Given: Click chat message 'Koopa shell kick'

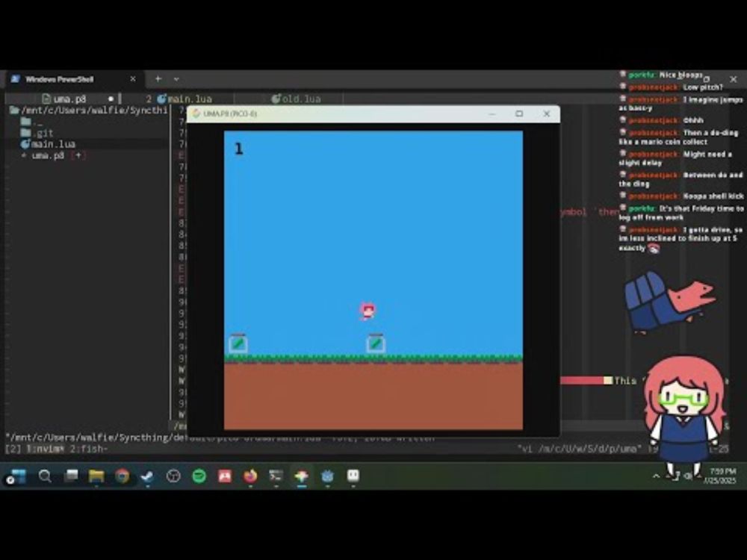Looking at the screenshot, I should pos(713,196).
